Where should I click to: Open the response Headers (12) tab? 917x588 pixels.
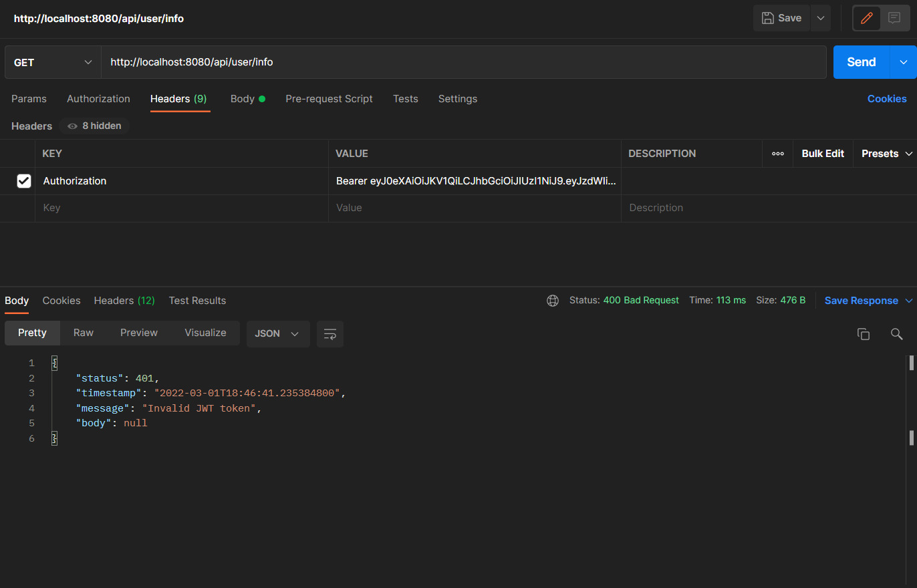[124, 301]
